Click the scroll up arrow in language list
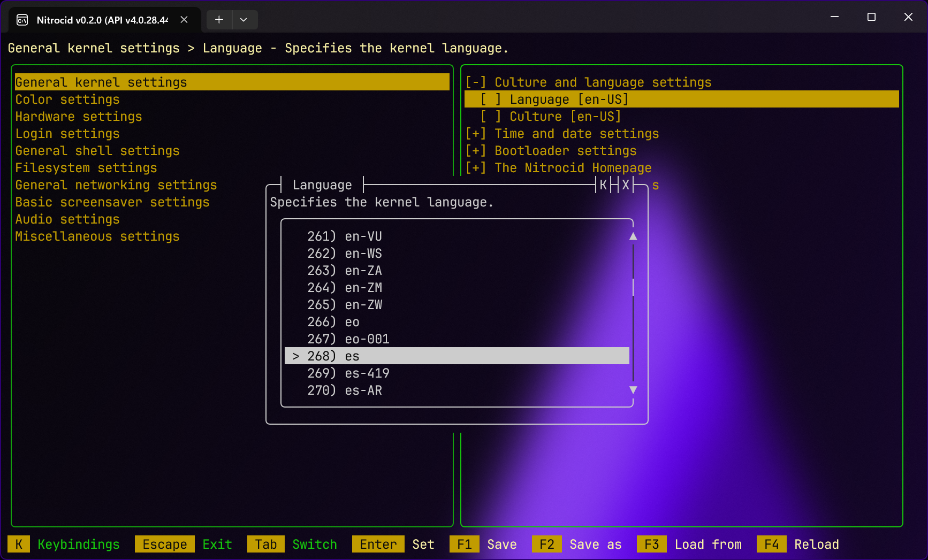The height and width of the screenshot is (560, 928). [x=633, y=236]
